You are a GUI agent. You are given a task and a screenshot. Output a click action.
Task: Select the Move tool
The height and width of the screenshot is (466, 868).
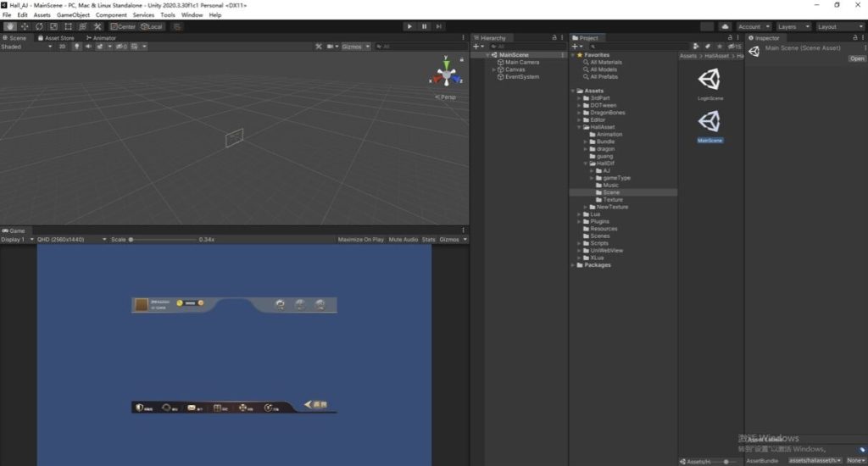click(x=25, y=26)
